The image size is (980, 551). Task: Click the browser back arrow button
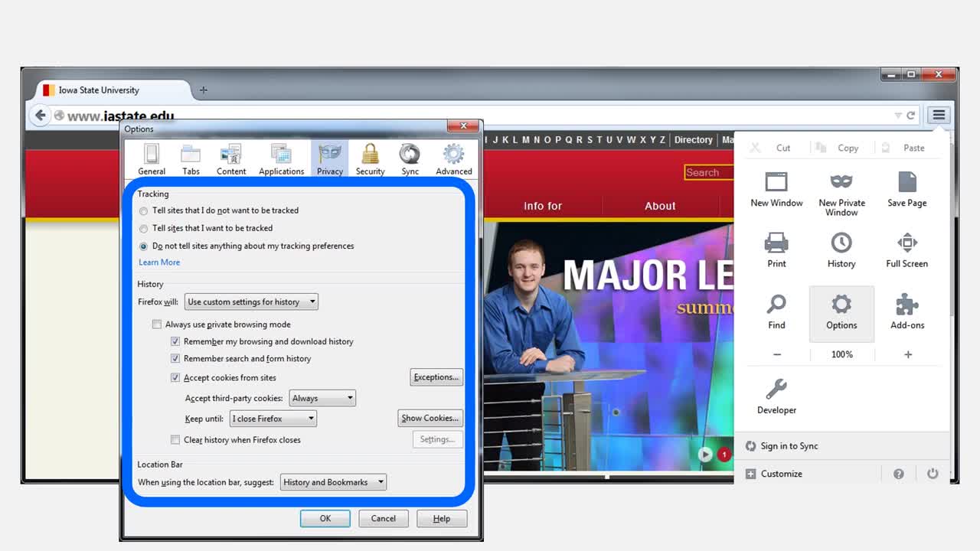point(40,116)
